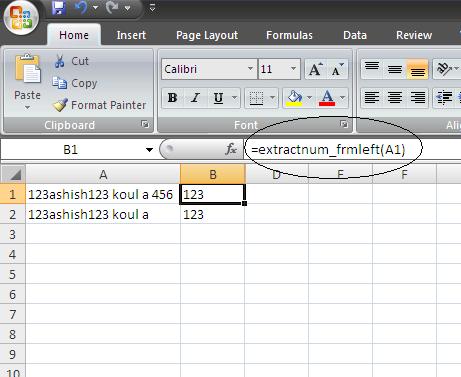Select row 2 header
The width and height of the screenshot is (461, 377).
click(x=13, y=214)
